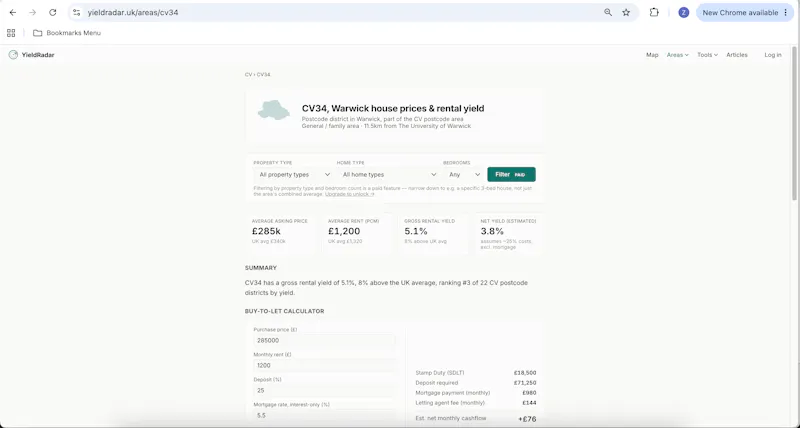Viewport: 800px width, 428px height.
Task: Open the Bedrooms Any dropdown
Action: pyautogui.click(x=464, y=174)
